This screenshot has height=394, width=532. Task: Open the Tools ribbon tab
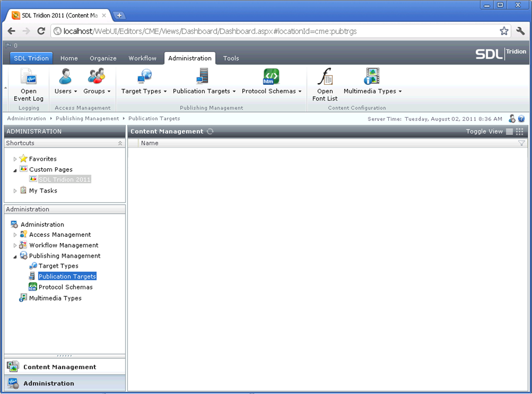231,58
